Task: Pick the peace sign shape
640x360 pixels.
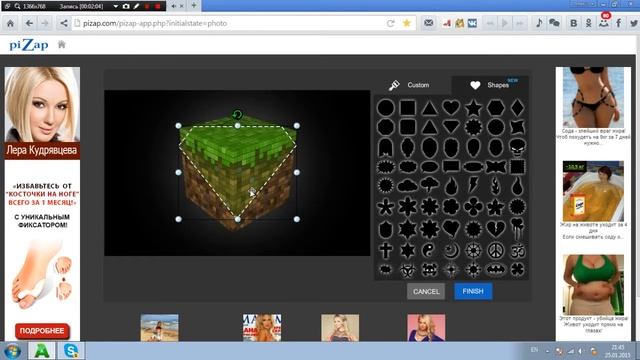Action: pos(496,251)
